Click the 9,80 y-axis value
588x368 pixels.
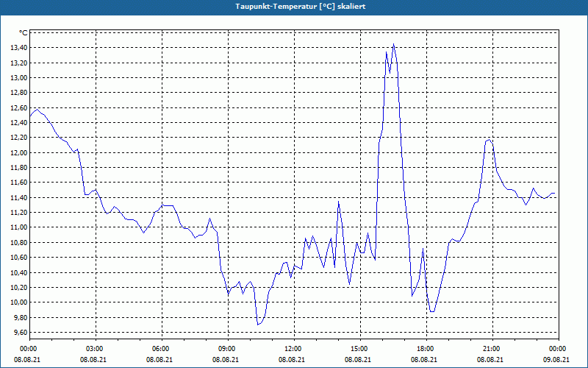point(20,318)
